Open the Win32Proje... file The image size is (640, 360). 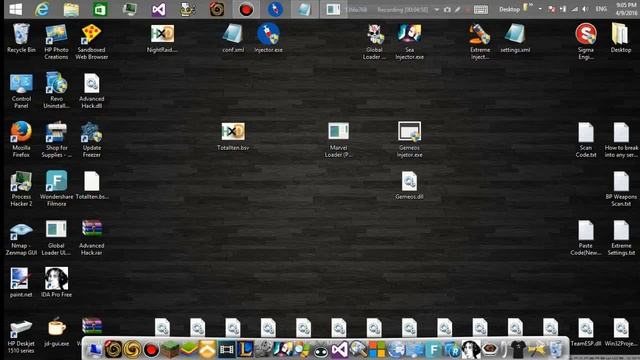621,332
